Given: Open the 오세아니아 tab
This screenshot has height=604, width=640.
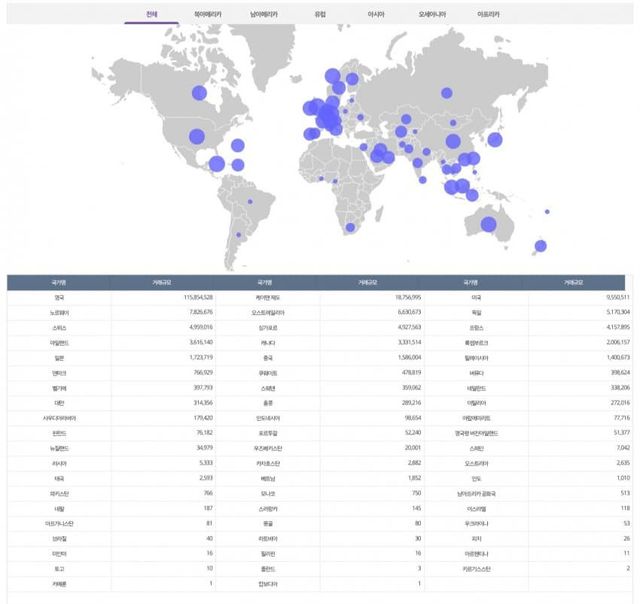Looking at the screenshot, I should (433, 15).
